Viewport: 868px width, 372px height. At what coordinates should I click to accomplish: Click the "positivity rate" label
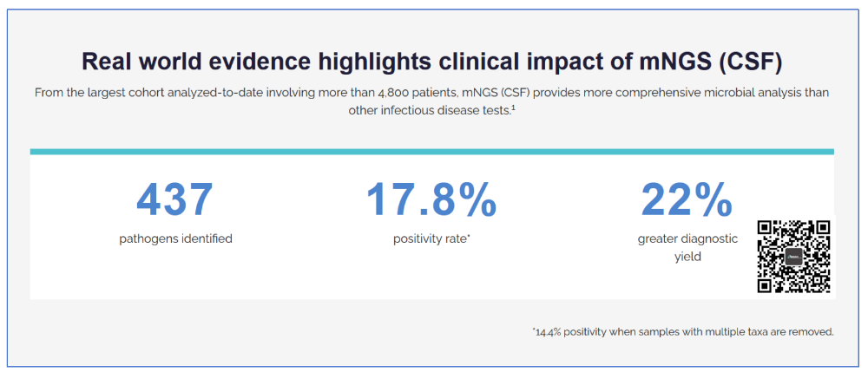coord(430,238)
